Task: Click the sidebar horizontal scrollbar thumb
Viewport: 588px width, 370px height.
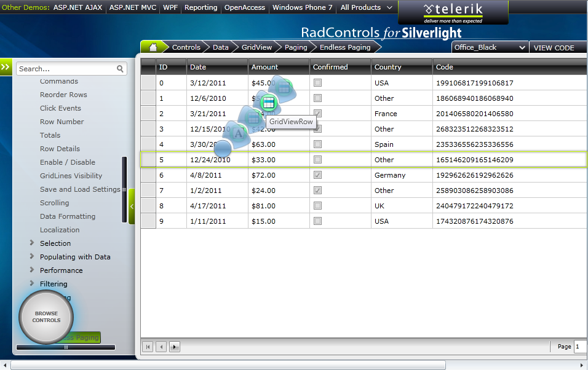Action: 66,347
